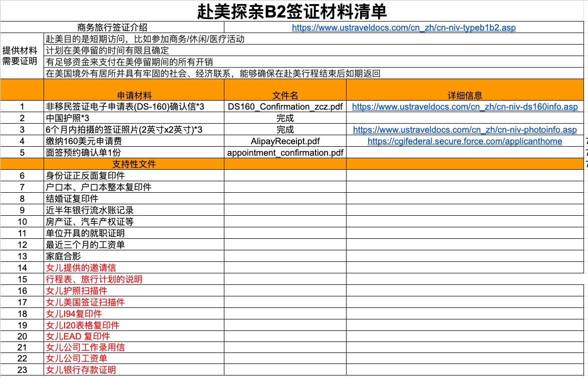Select 完成 in the 签证照片 row

[285, 130]
